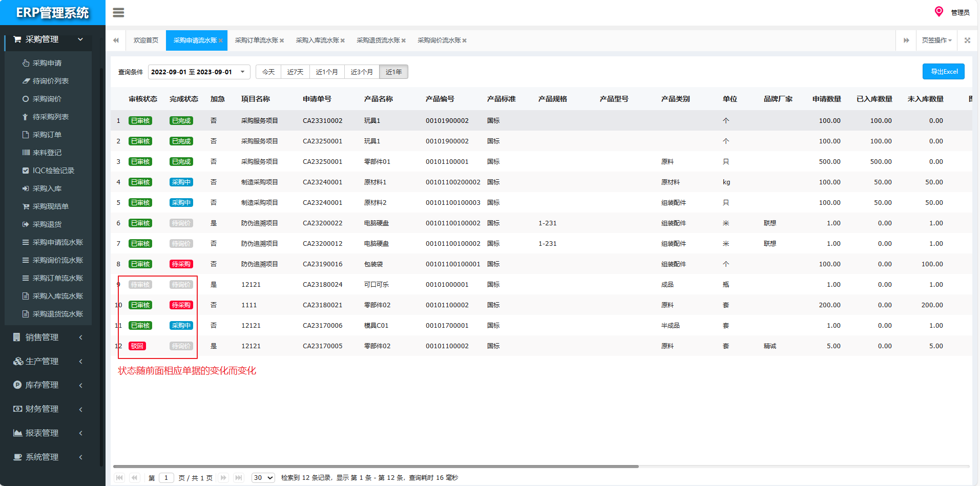
Task: Go to the next page in pagination
Action: [223, 478]
